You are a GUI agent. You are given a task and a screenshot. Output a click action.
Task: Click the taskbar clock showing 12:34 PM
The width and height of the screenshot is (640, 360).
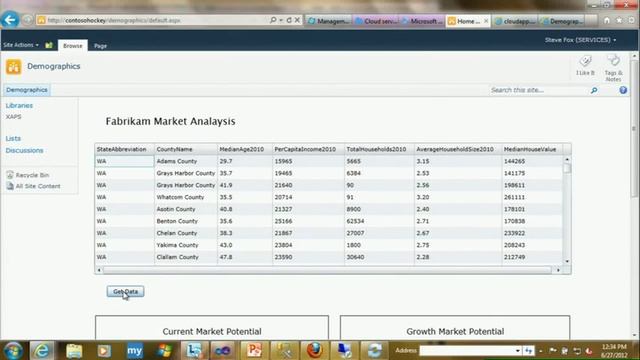[x=614, y=351]
